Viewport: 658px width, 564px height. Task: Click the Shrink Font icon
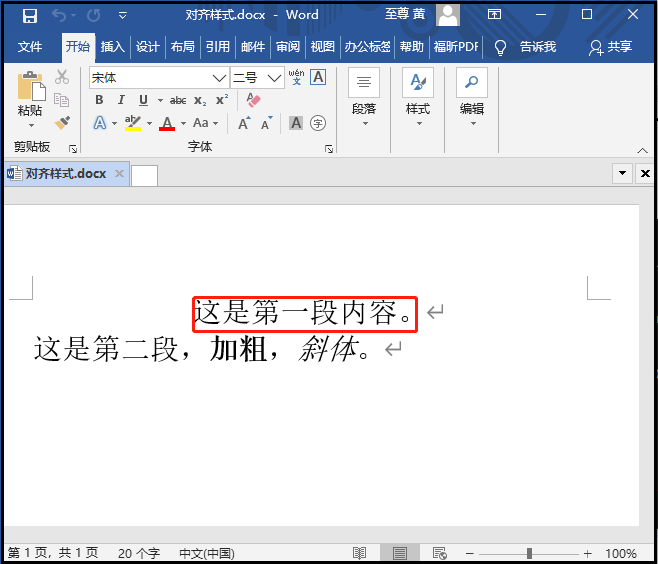(266, 123)
